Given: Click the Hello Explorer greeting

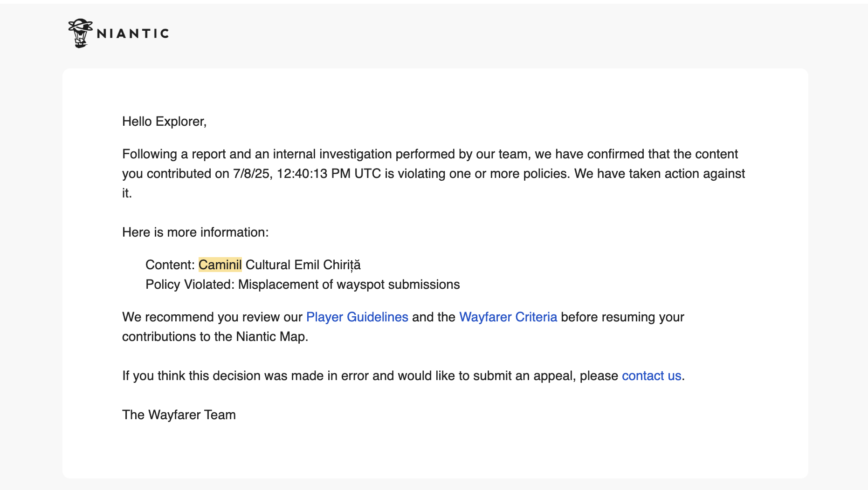Looking at the screenshot, I should [x=164, y=122].
